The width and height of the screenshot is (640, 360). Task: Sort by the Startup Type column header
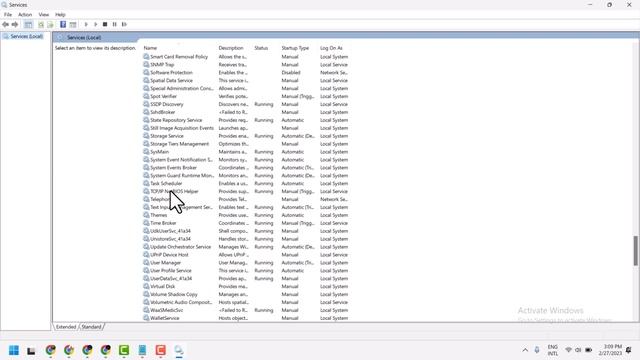(x=295, y=48)
